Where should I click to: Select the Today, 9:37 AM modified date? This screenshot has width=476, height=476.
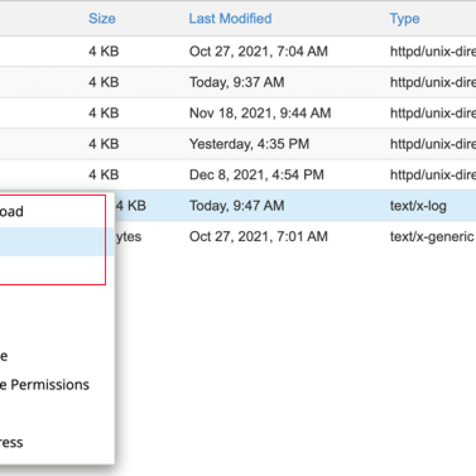pos(237,83)
